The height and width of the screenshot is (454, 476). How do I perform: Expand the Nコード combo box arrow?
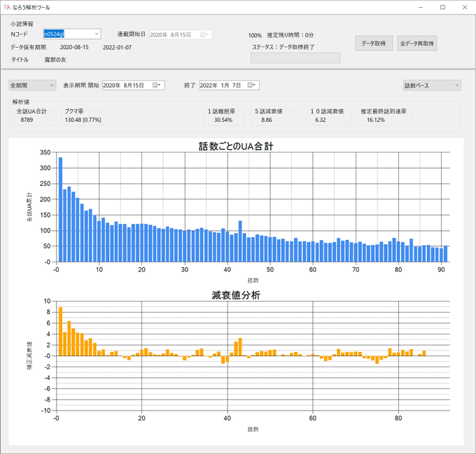(x=96, y=34)
